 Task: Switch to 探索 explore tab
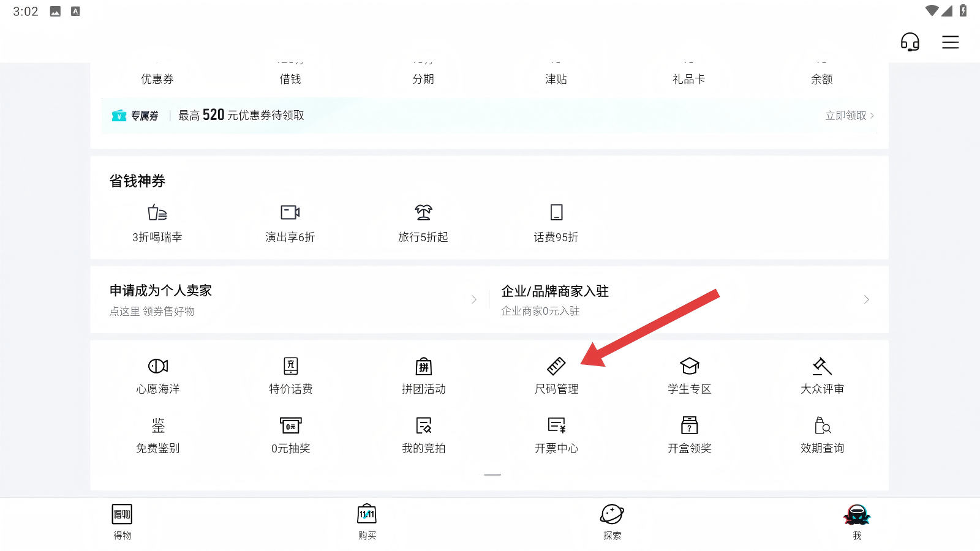pos(612,522)
